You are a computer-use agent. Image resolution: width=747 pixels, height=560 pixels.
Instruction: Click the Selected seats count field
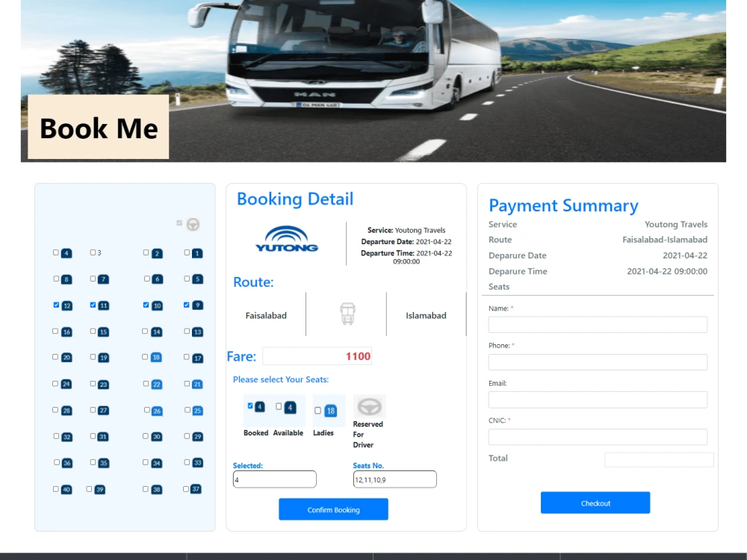coord(274,479)
